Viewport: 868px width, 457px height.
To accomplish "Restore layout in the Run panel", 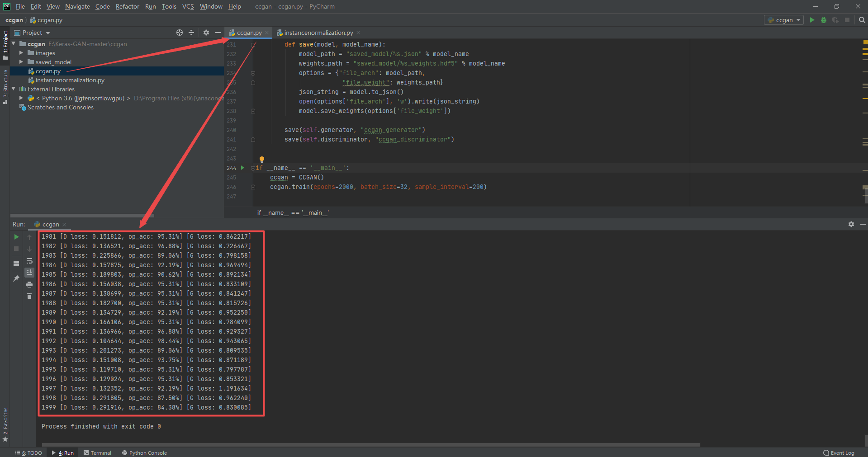I will [x=16, y=263].
